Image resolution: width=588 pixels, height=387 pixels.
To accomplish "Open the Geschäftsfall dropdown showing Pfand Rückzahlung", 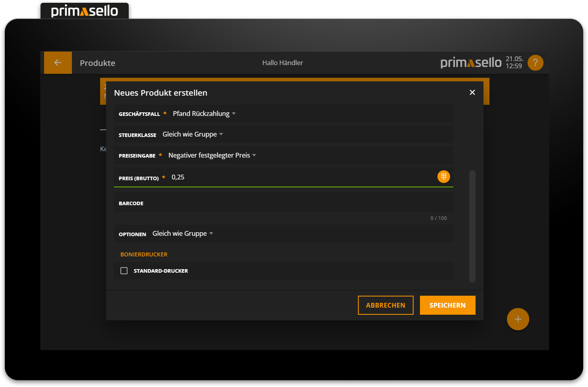I will point(204,114).
